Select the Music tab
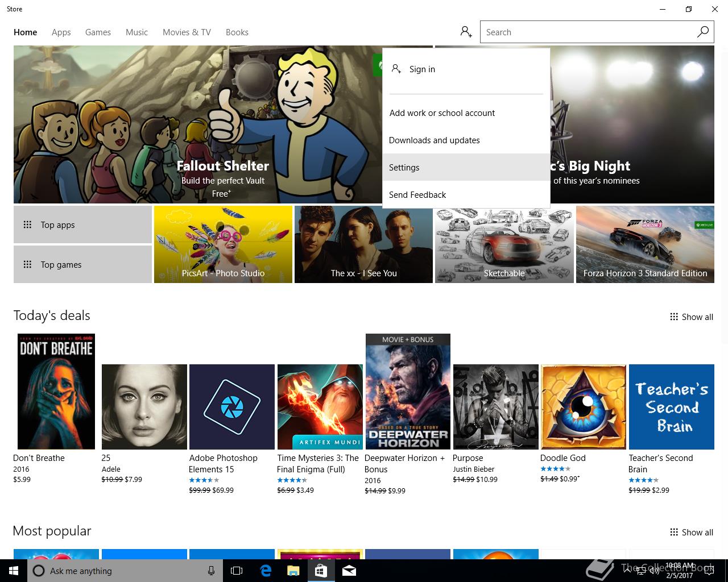 point(136,32)
